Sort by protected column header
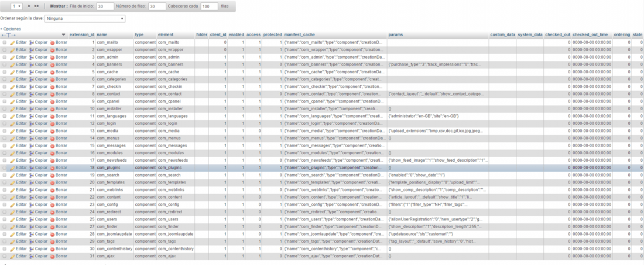Screen dimensions: 644x265 click(272, 35)
